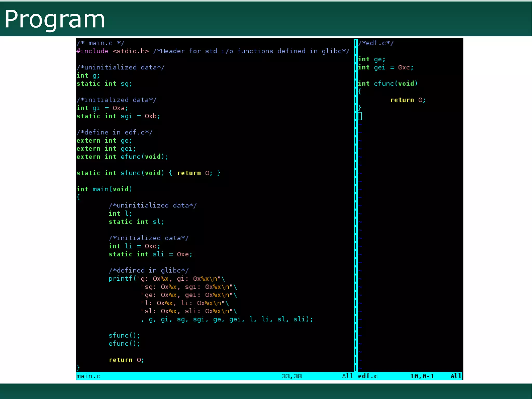Click the 'static int sg;' line
This screenshot has height=399, width=532.
(x=104, y=83)
